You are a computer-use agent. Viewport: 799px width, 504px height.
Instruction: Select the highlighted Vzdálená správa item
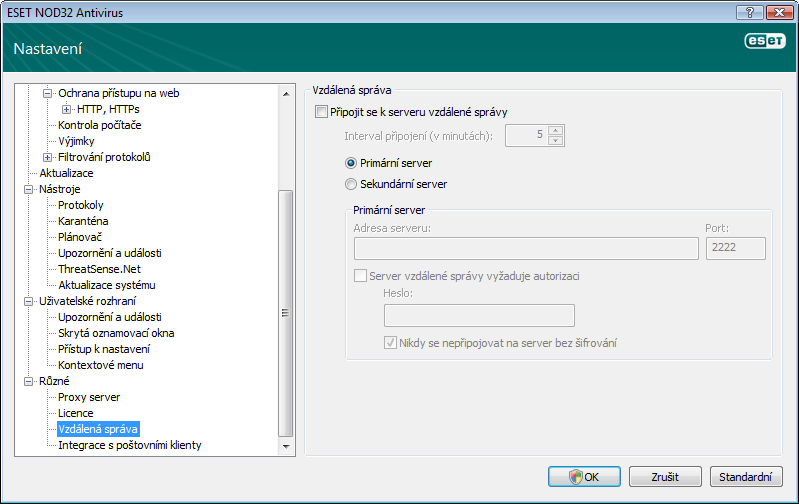98,429
